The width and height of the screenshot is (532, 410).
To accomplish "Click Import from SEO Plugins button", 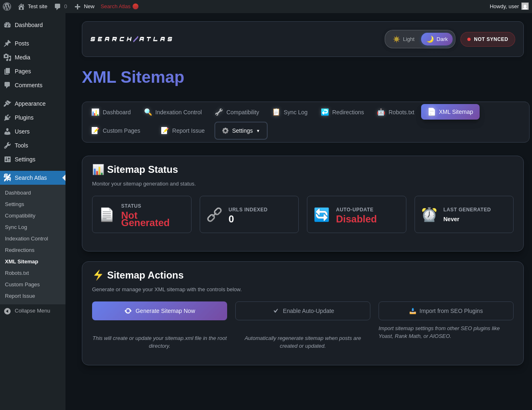I will pos(446,311).
